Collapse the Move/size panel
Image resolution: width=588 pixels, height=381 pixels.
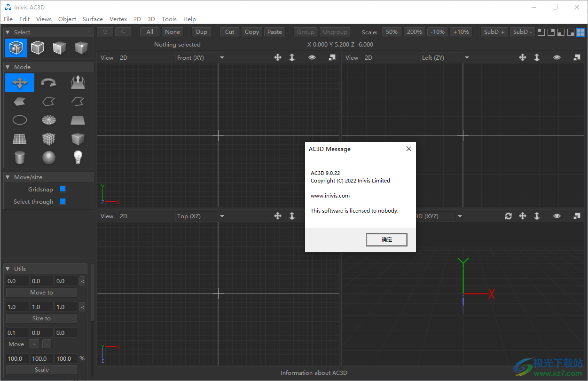tap(8, 177)
